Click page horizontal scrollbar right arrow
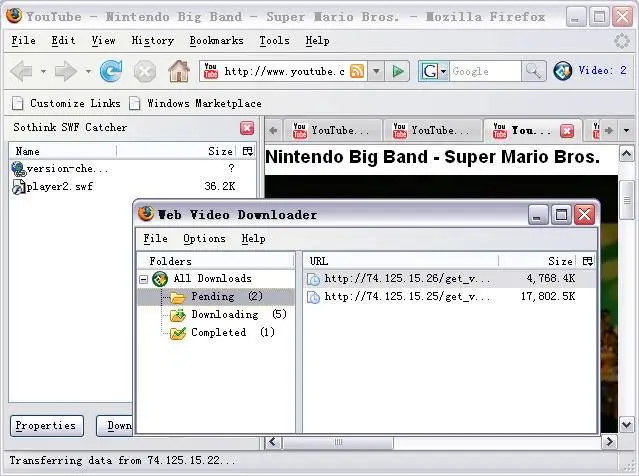Viewport: 639px width, 476px height. pos(609,442)
